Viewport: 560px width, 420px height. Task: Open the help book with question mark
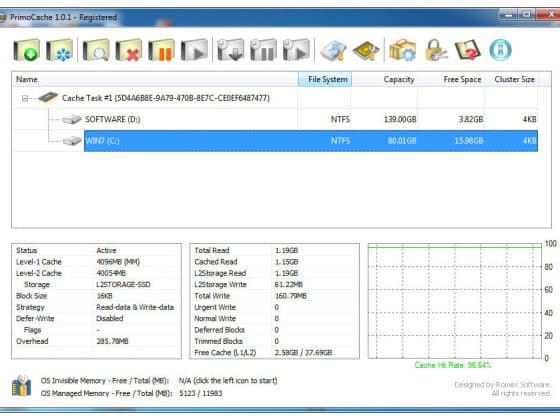[468, 50]
